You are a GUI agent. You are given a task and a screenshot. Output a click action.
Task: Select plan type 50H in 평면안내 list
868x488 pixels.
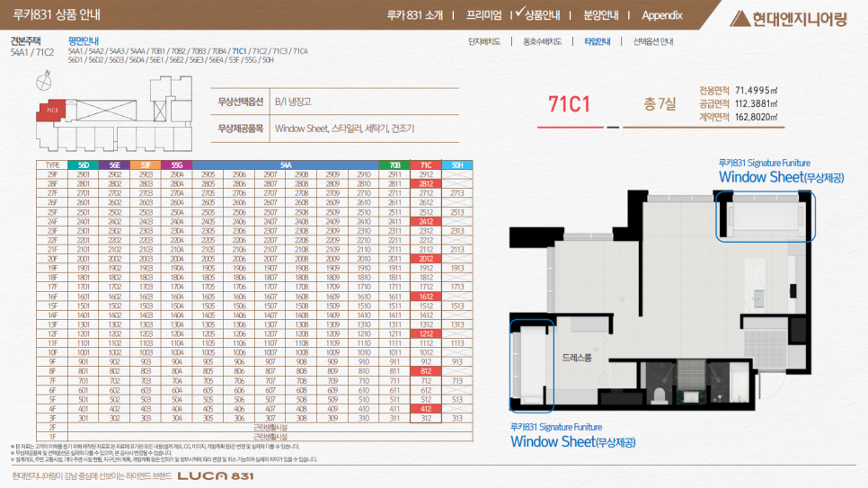pyautogui.click(x=268, y=60)
